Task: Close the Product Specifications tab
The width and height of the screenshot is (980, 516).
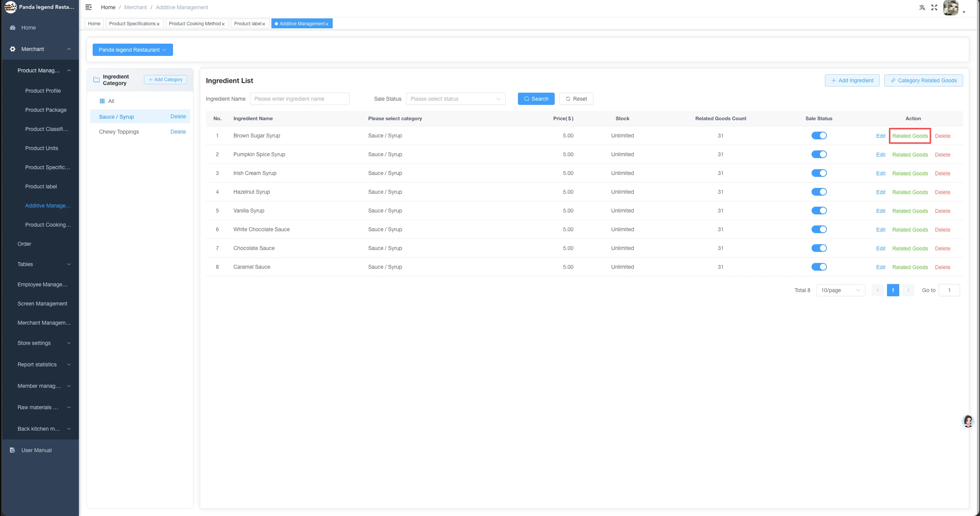Action: 158,24
